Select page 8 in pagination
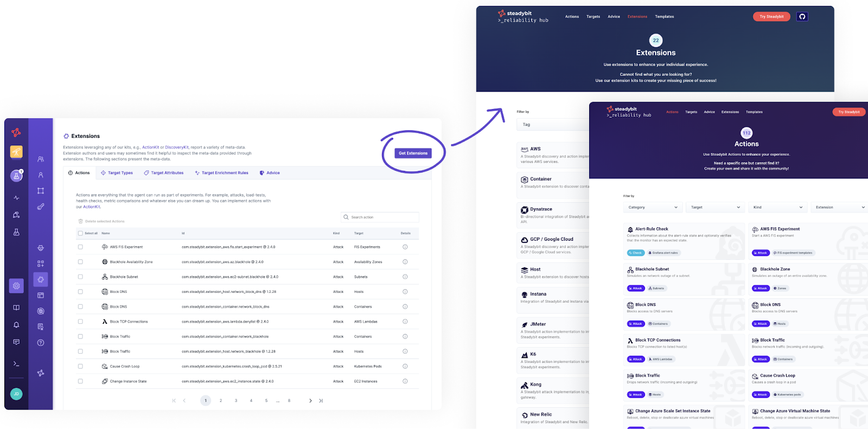The height and width of the screenshot is (429, 868). (289, 401)
